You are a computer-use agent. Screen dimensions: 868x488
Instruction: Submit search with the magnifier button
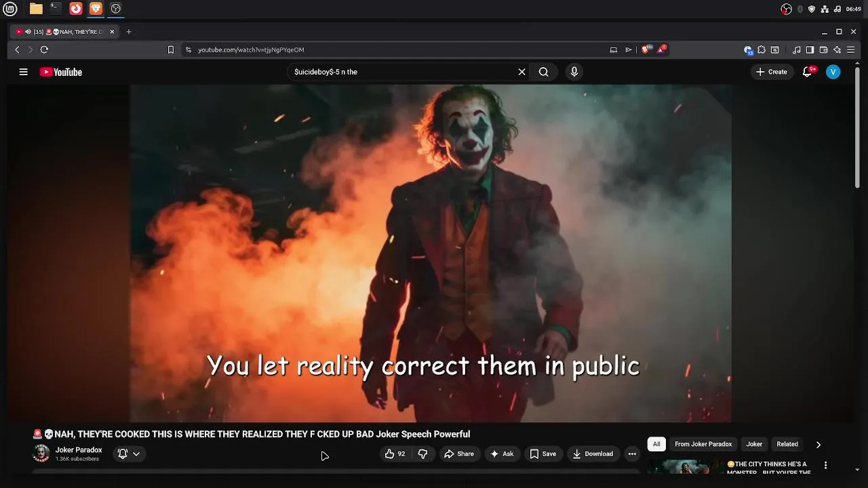pyautogui.click(x=544, y=72)
